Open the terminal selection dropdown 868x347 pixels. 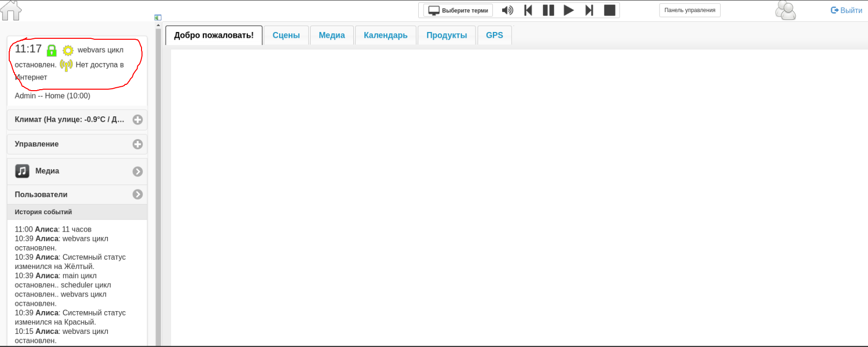(458, 10)
